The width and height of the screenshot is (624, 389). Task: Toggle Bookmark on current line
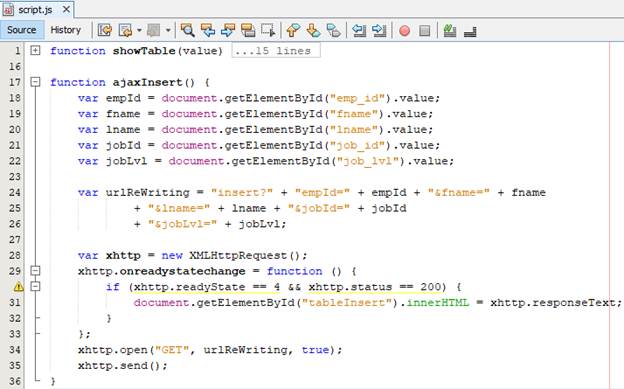[x=333, y=30]
